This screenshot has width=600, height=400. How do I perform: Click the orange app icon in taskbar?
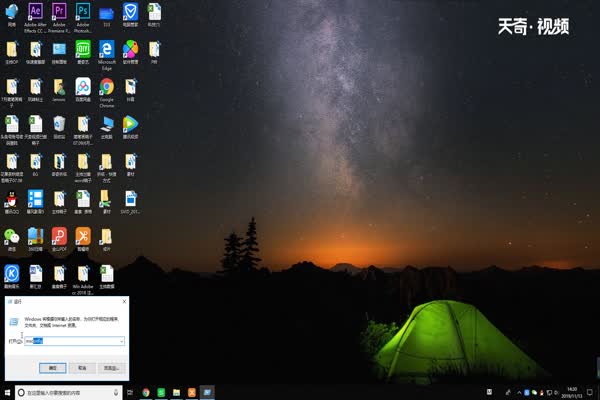point(192,392)
